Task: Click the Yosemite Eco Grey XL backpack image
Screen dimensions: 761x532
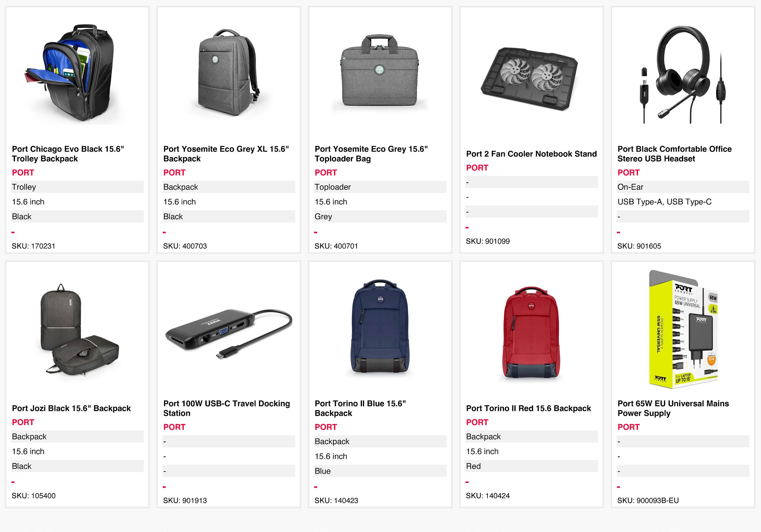Action: pos(228,73)
